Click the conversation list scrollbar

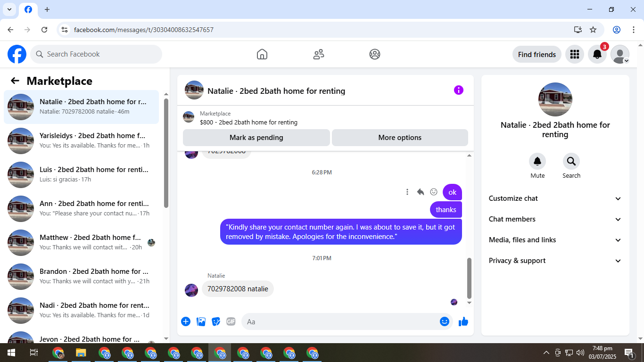click(x=166, y=153)
